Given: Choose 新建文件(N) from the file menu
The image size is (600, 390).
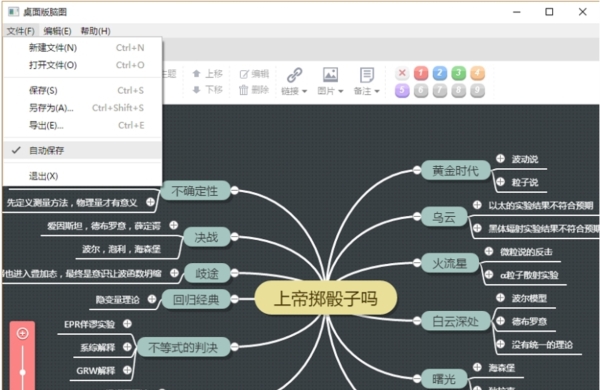Looking at the screenshot, I should point(83,48).
